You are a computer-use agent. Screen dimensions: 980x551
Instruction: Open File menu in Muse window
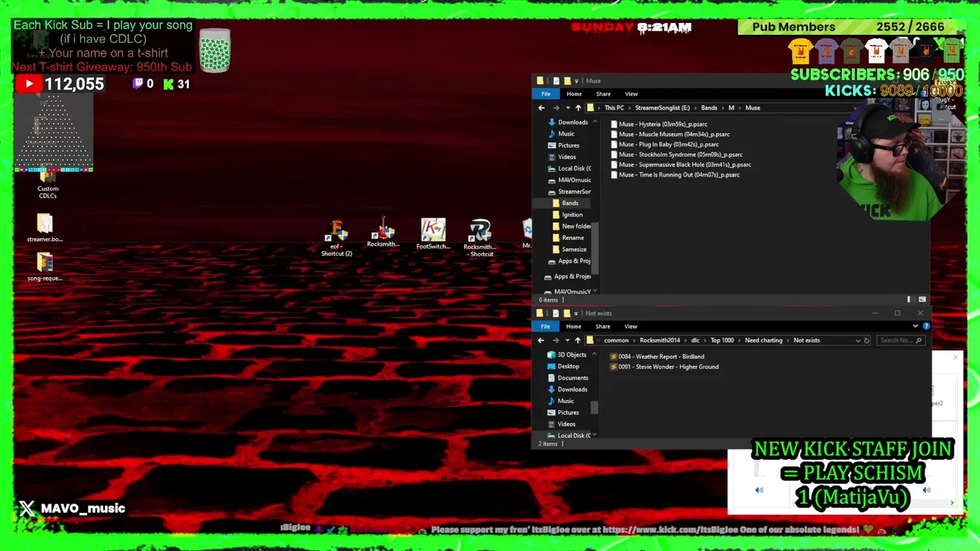click(546, 94)
